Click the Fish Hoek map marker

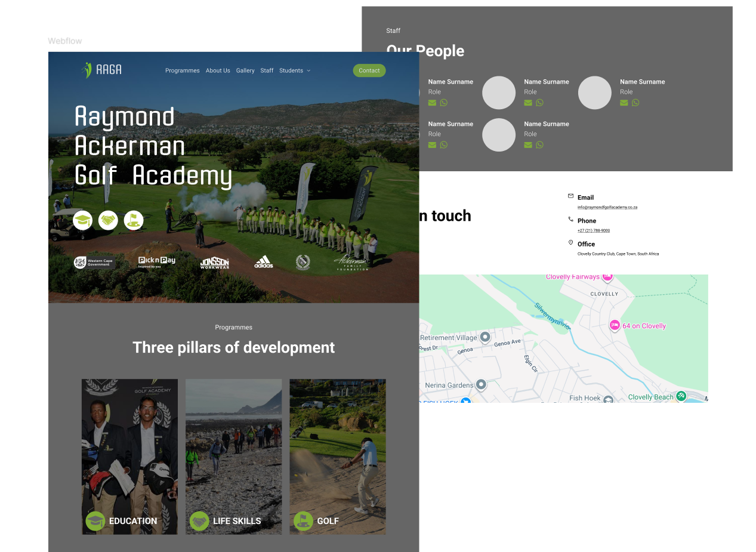pos(608,399)
